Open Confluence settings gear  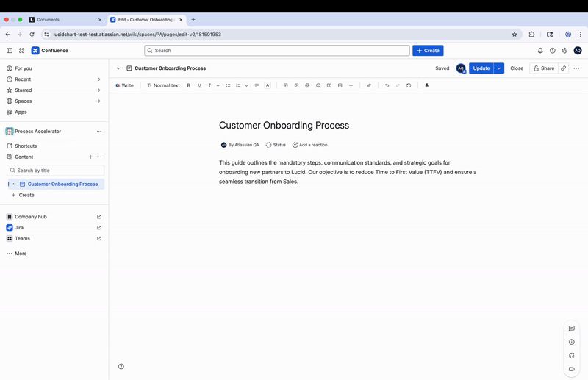564,51
